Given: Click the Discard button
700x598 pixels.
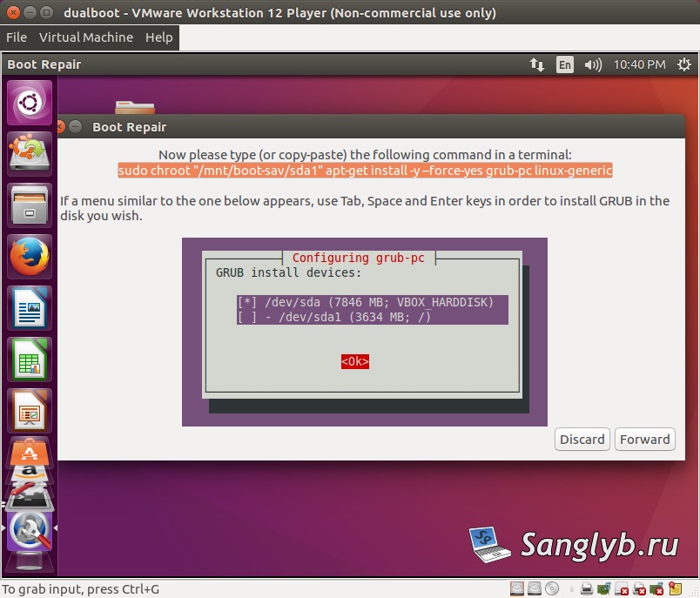Looking at the screenshot, I should (582, 440).
